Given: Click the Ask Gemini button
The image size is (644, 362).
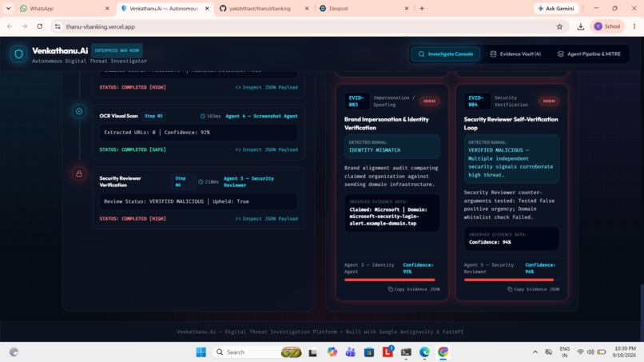Looking at the screenshot, I should (x=556, y=8).
